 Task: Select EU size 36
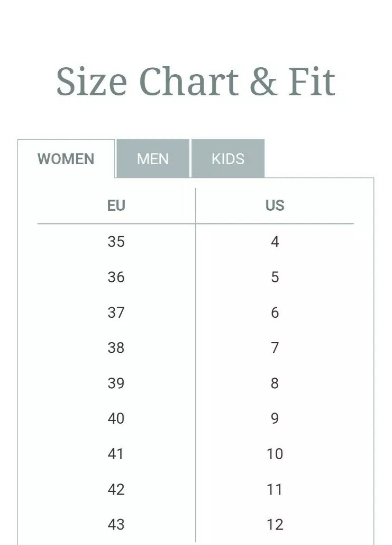(116, 277)
